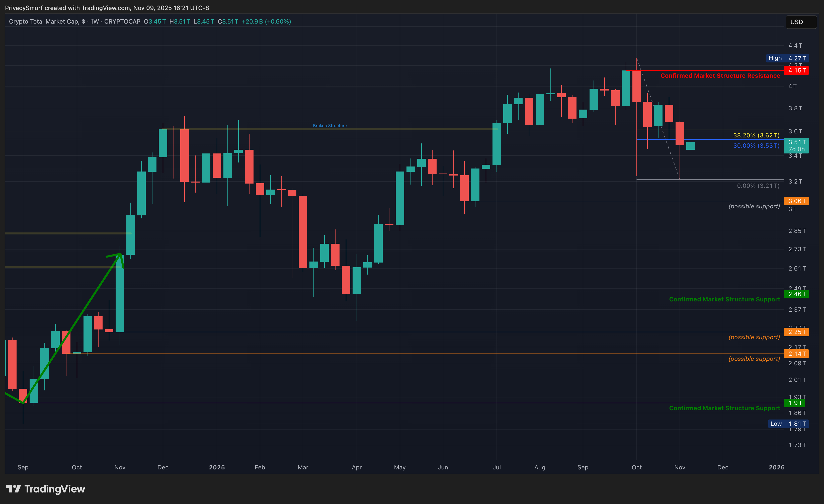Screen dimensions: 824x504
Task: Click the Low 1.81T price marker
Action: pyautogui.click(x=788, y=424)
